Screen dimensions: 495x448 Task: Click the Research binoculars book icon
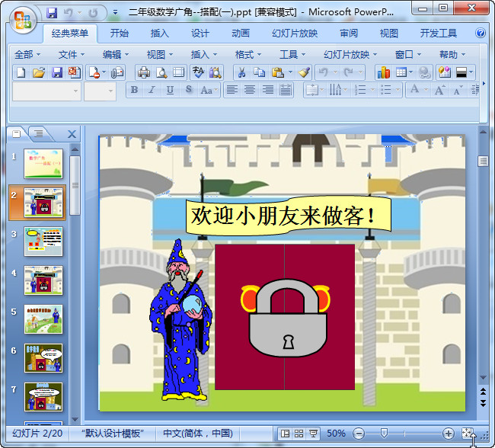(x=216, y=72)
